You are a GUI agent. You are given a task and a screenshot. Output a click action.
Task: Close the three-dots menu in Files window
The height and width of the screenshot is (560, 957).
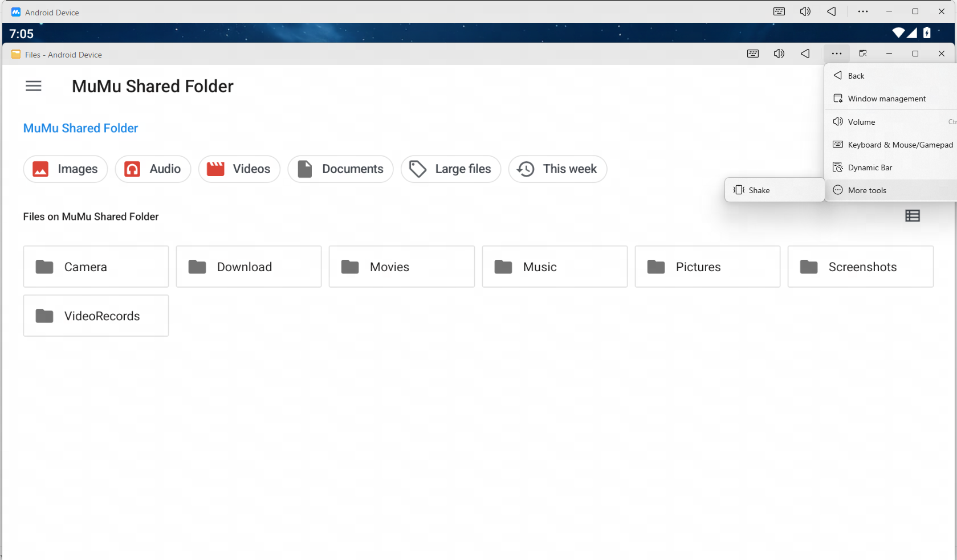[837, 54]
